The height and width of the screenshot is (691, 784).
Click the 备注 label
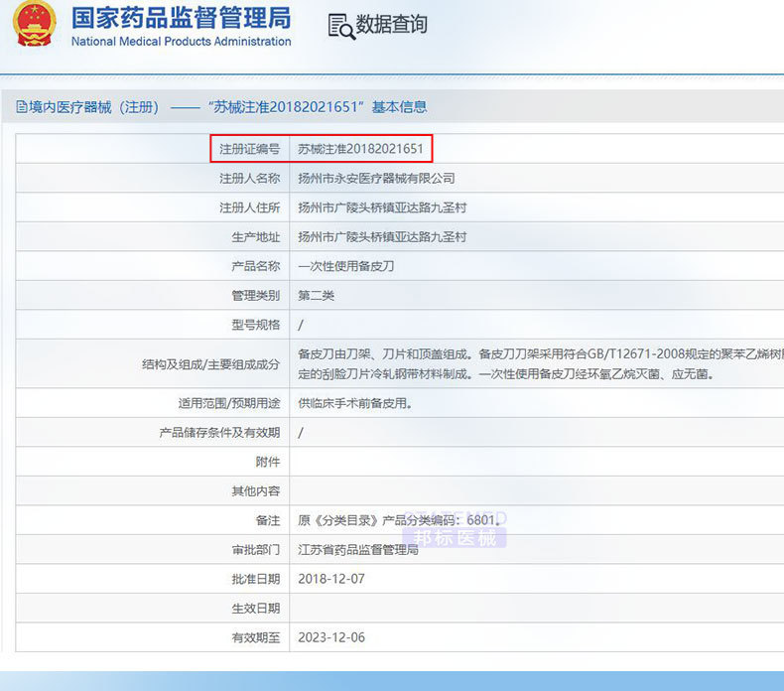tap(268, 521)
